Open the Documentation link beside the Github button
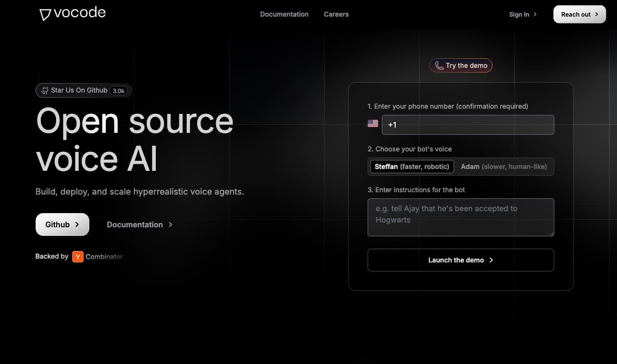The width and height of the screenshot is (617, 364). coord(140,224)
